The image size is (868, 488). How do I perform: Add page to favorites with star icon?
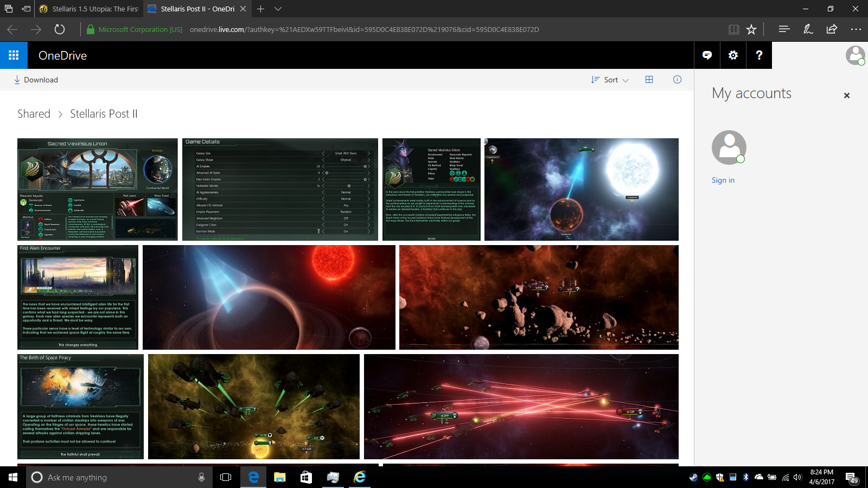pos(751,29)
